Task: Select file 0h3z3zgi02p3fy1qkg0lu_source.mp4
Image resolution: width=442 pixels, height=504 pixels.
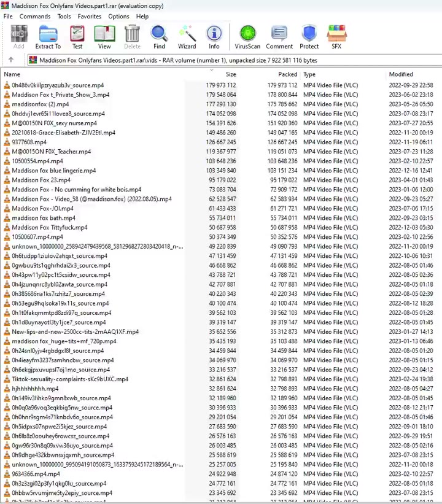Action: (x=59, y=483)
